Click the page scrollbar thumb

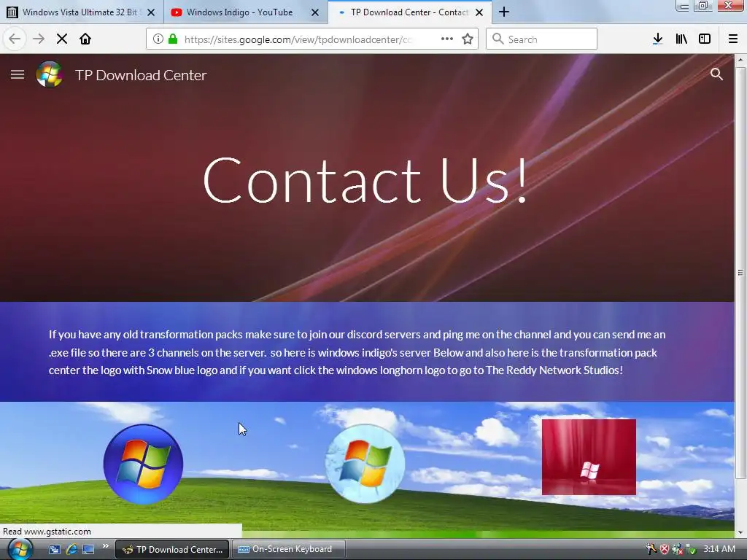(740, 273)
